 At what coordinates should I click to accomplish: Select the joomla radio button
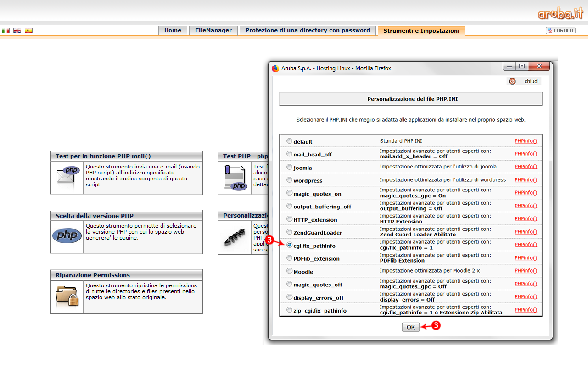(289, 167)
